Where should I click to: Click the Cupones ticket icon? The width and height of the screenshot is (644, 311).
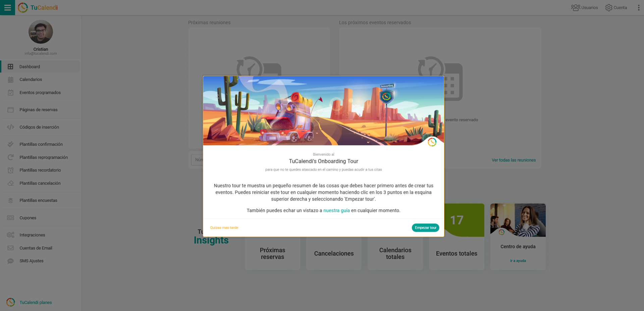(10, 218)
